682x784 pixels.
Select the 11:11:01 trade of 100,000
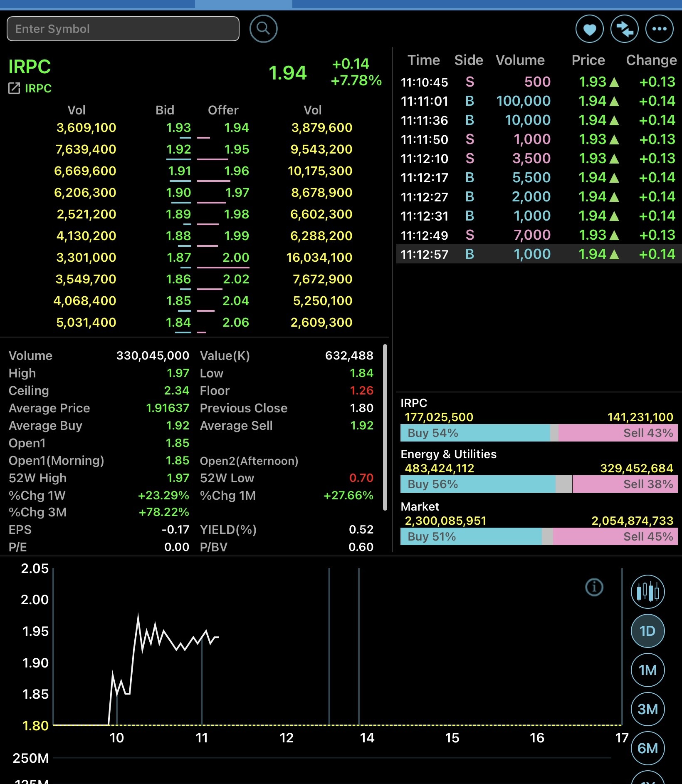539,101
